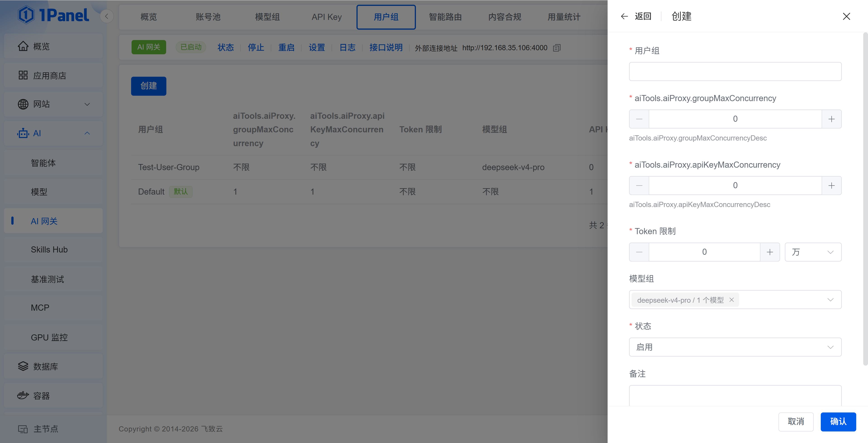Open the 模型组 dropdown

click(x=735, y=300)
